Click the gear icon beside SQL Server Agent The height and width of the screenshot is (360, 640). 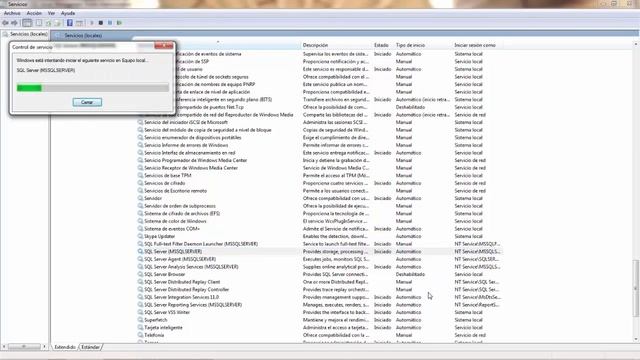140,259
